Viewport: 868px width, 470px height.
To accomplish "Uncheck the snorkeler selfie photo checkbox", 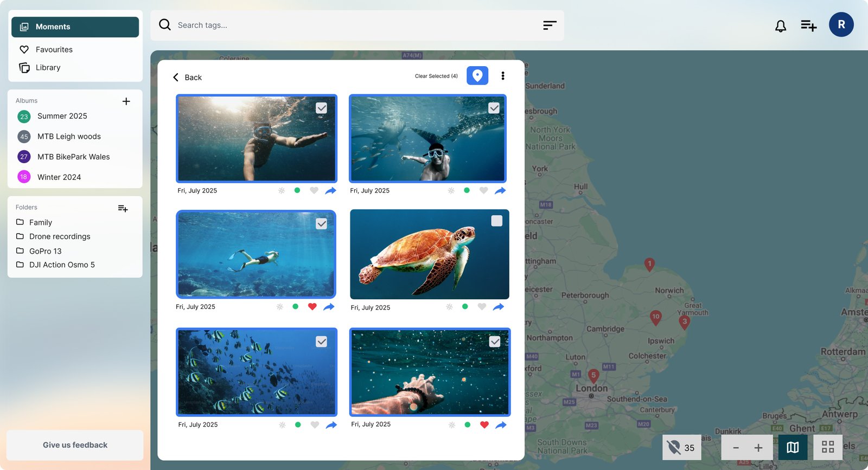I will pyautogui.click(x=321, y=108).
